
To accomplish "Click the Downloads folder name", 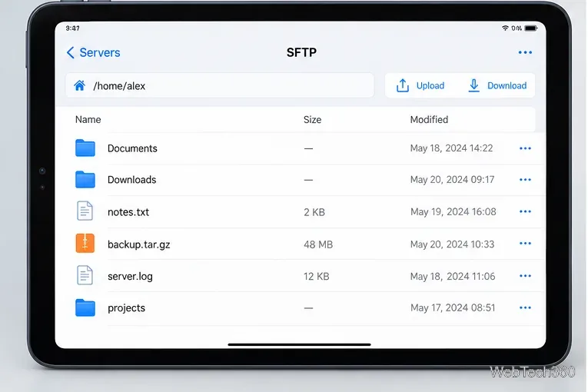I will [132, 180].
